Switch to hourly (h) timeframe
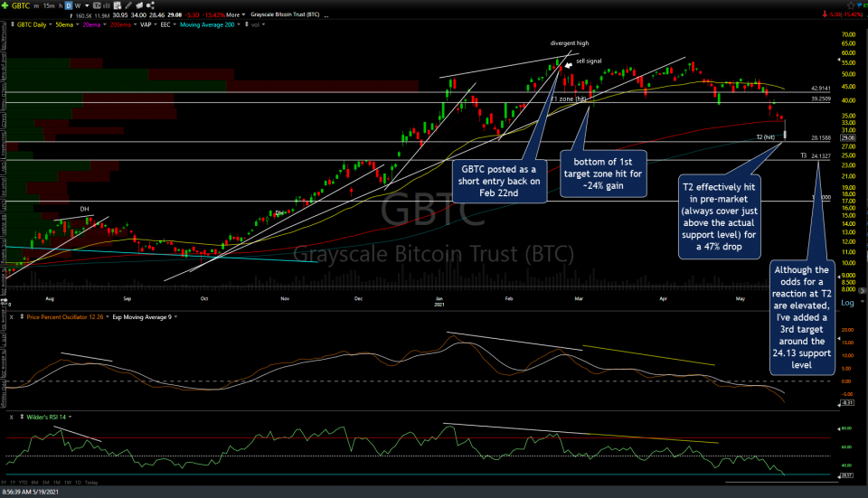The width and height of the screenshot is (868, 498). (61, 5)
